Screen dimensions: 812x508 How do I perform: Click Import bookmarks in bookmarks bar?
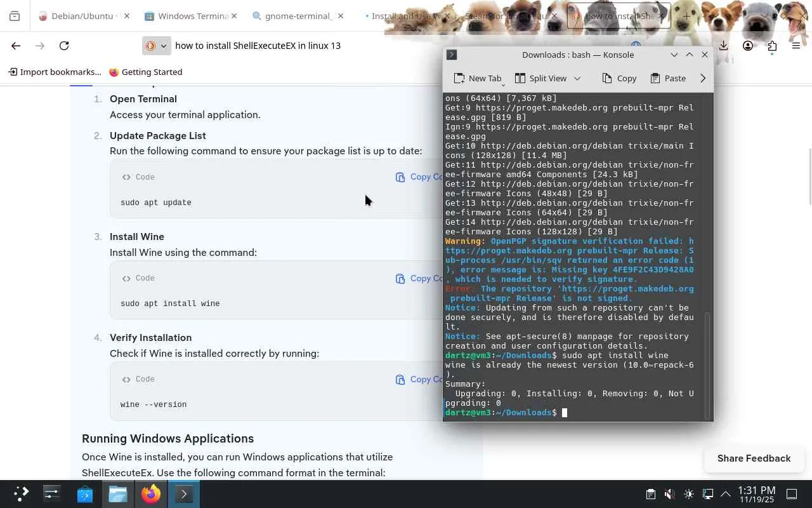pyautogui.click(x=55, y=72)
